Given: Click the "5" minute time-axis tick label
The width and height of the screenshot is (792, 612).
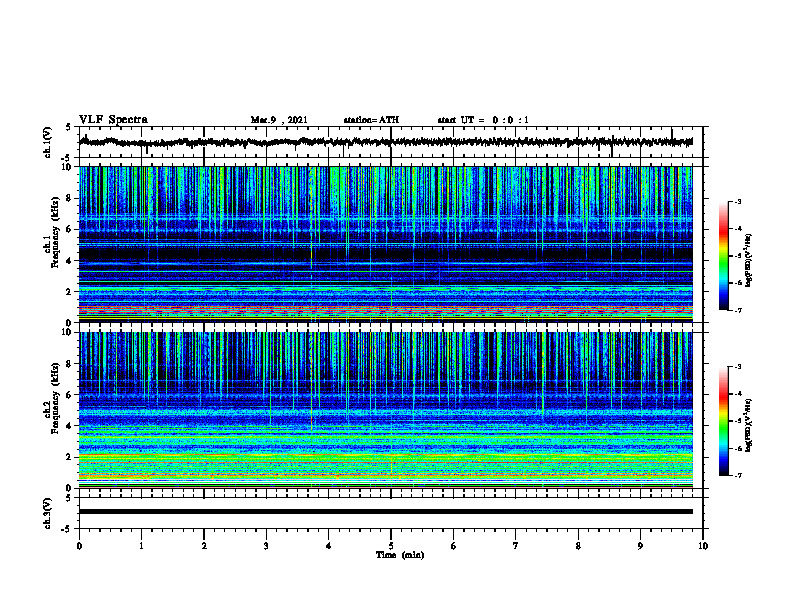Looking at the screenshot, I should (391, 546).
